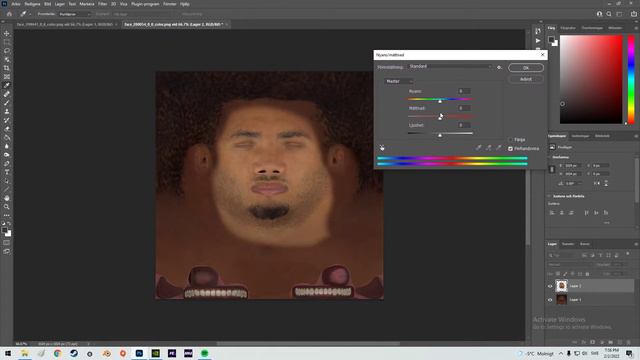Screen dimensions: 640x360
Task: Toggle the Förhandsvisa checkbox
Action: [510, 149]
